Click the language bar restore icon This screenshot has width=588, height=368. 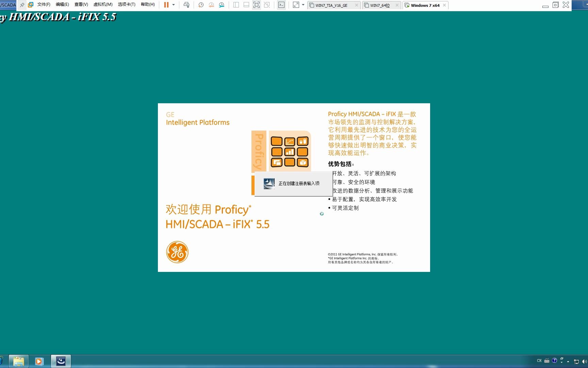pos(561,358)
